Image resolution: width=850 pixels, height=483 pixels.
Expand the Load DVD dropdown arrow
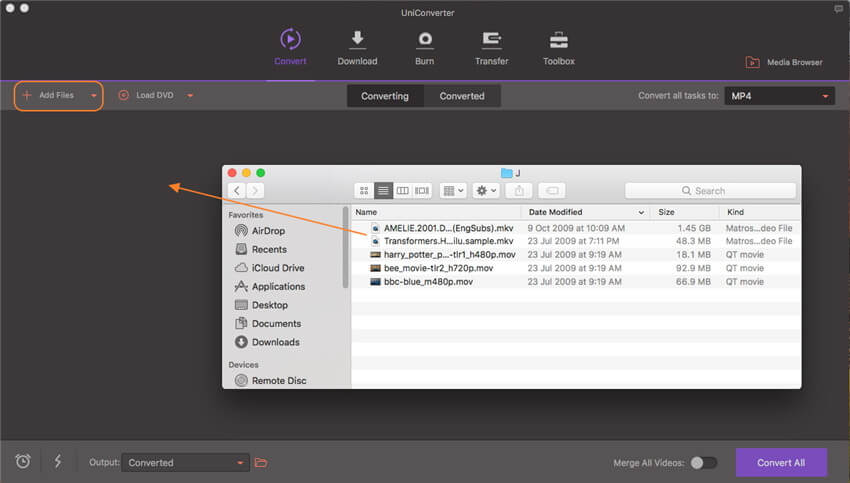[x=190, y=96]
